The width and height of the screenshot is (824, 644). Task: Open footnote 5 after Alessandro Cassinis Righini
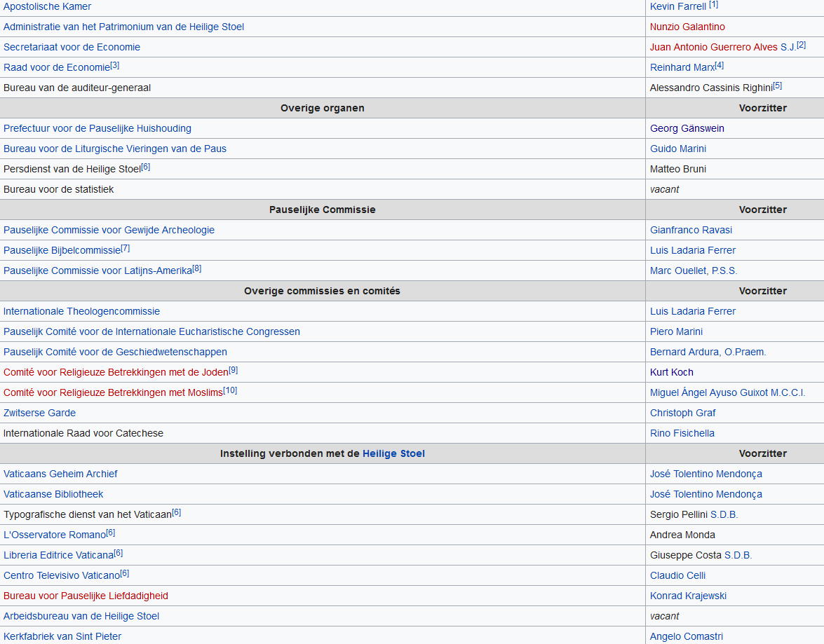778,85
